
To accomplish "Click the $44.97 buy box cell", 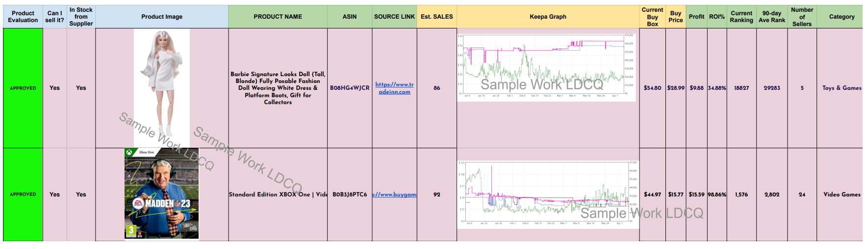I will [653, 194].
